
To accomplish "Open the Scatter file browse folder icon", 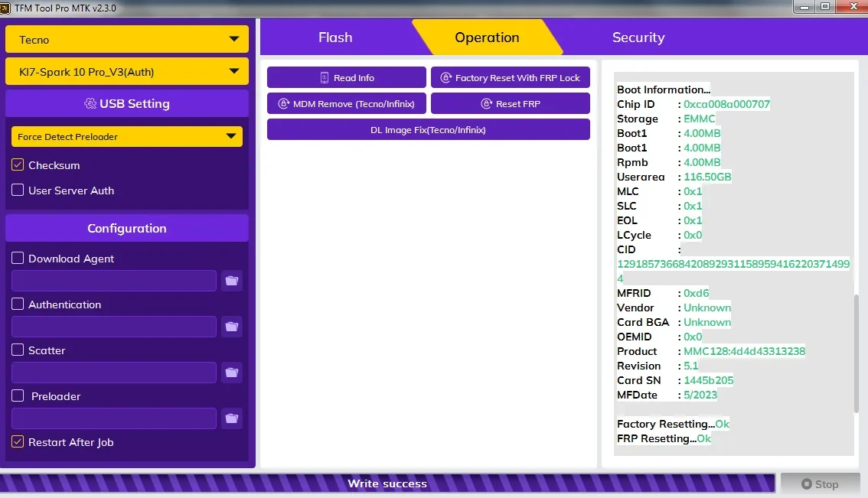I will point(232,373).
